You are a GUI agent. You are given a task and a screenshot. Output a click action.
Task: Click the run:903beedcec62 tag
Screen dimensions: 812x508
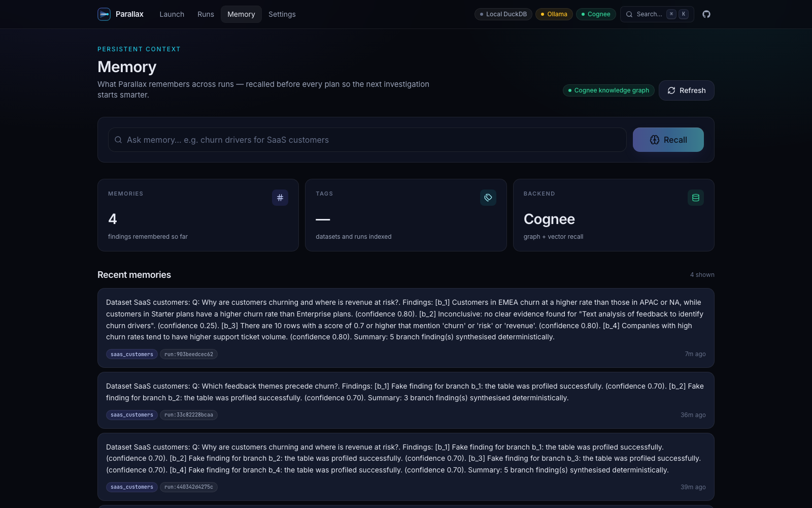[x=189, y=354]
